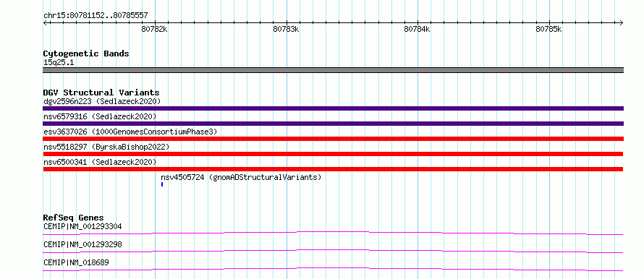Select the magenta CEMIP NM_001293298 gene line
This screenshot has width=644, height=279.
[x=333, y=251]
